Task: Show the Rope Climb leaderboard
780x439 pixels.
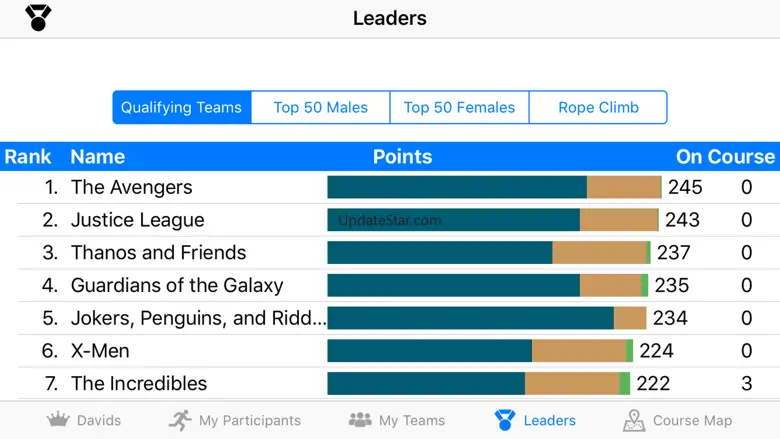Action: (598, 107)
